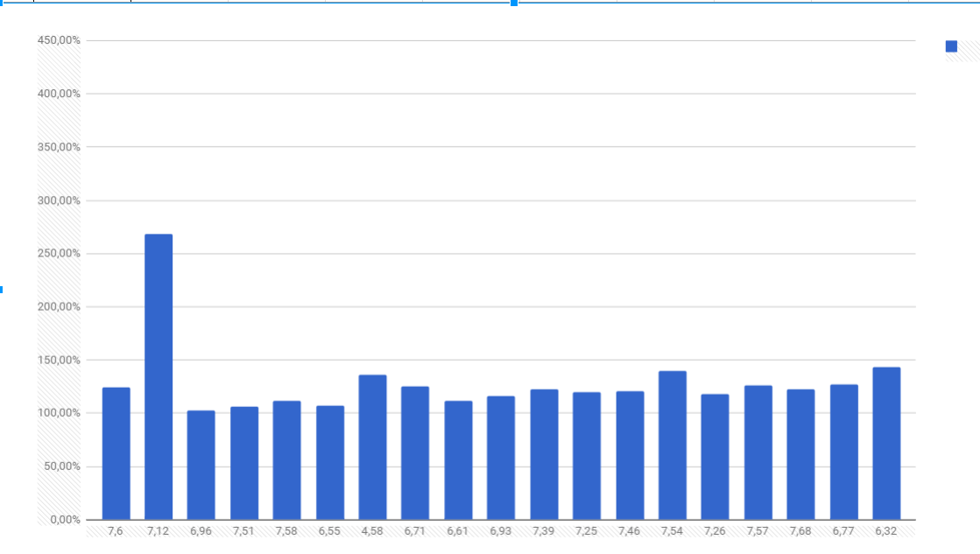Click the 7,25 horizontal axis label
Screen dimensions: 980x554
pyautogui.click(x=586, y=531)
